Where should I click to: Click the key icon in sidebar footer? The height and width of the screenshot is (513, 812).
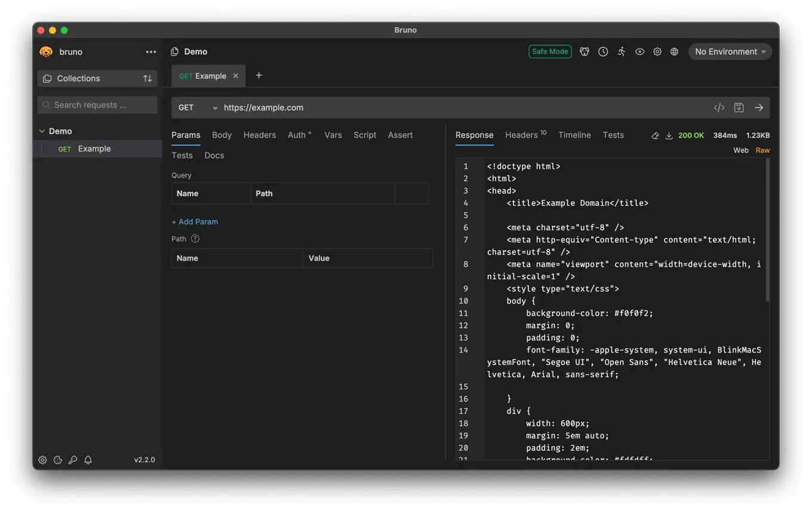click(x=73, y=460)
